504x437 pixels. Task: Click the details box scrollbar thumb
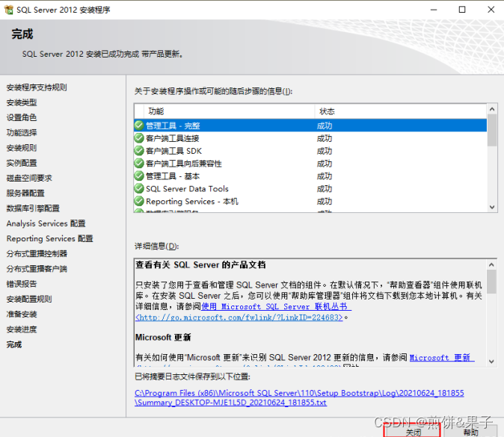click(491, 282)
